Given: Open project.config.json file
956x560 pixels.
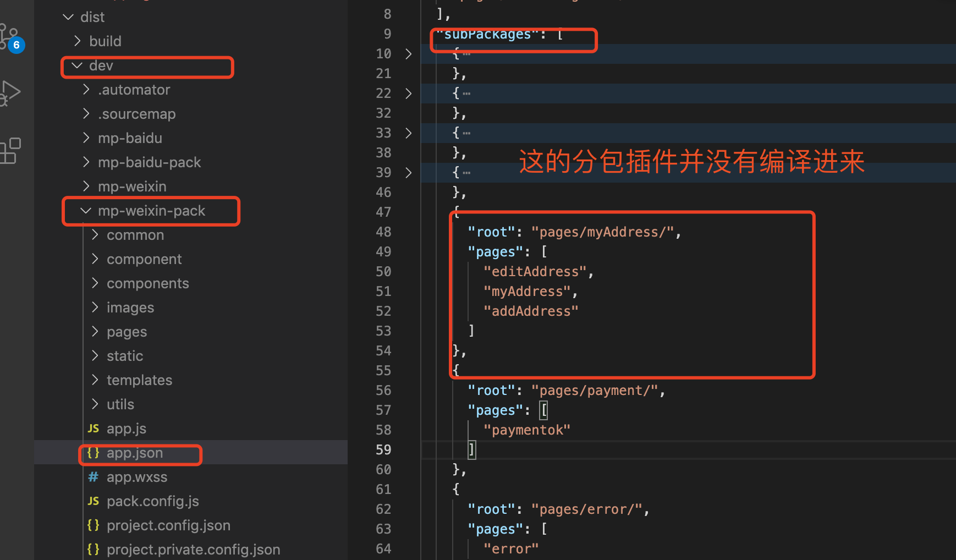Looking at the screenshot, I should [168, 525].
